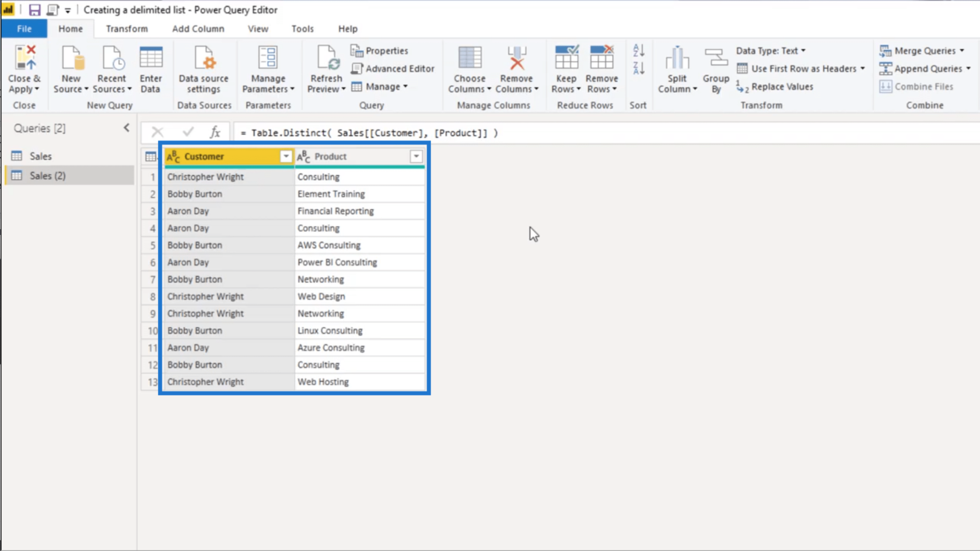Click the Enter Data table icon
Image resolution: width=980 pixels, height=551 pixels.
tap(151, 58)
